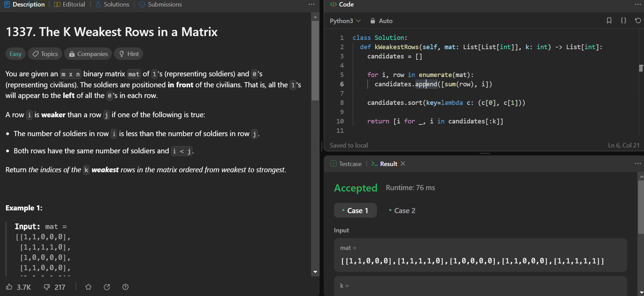Open the Solutions tab
Image resolution: width=644 pixels, height=296 pixels.
pos(113,4)
